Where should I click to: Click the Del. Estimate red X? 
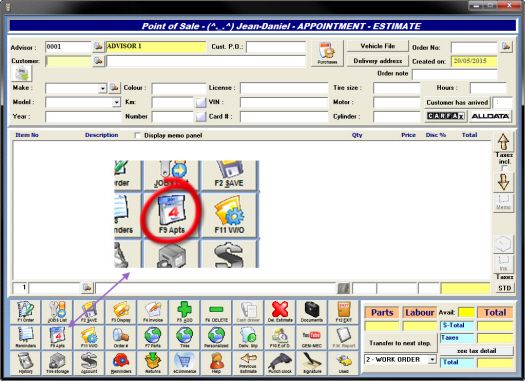coord(280,312)
